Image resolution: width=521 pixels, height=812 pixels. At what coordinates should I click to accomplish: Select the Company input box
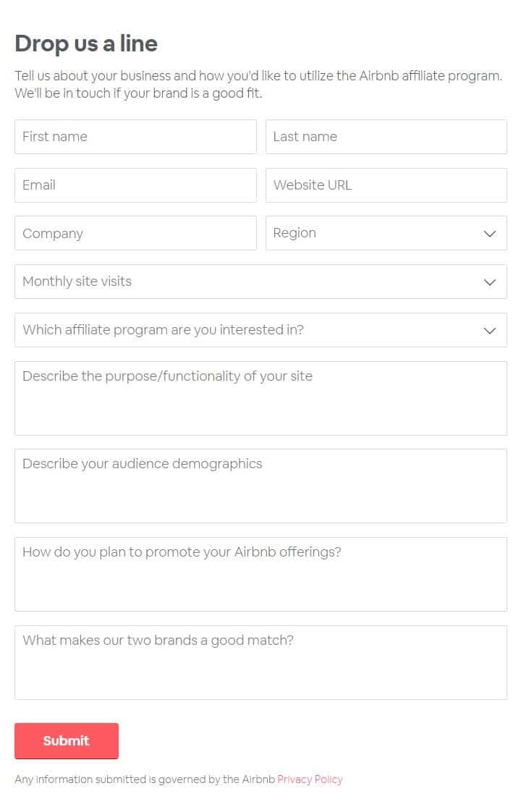135,233
